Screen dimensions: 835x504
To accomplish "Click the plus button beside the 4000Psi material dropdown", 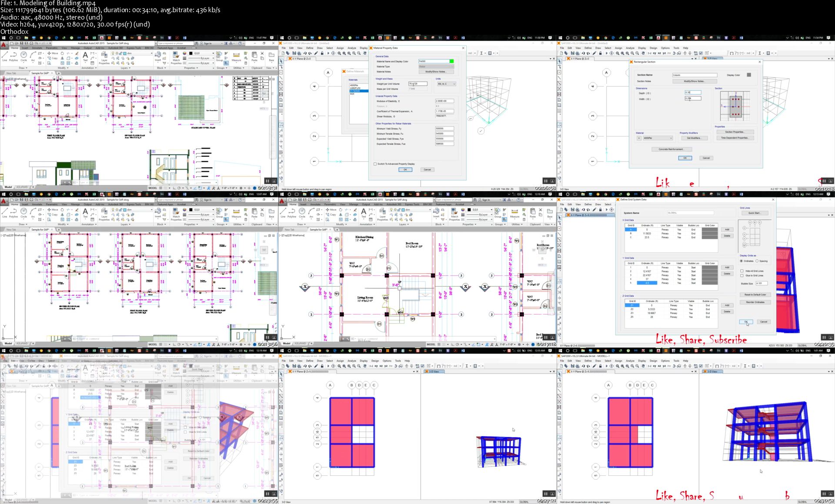I will coord(639,138).
